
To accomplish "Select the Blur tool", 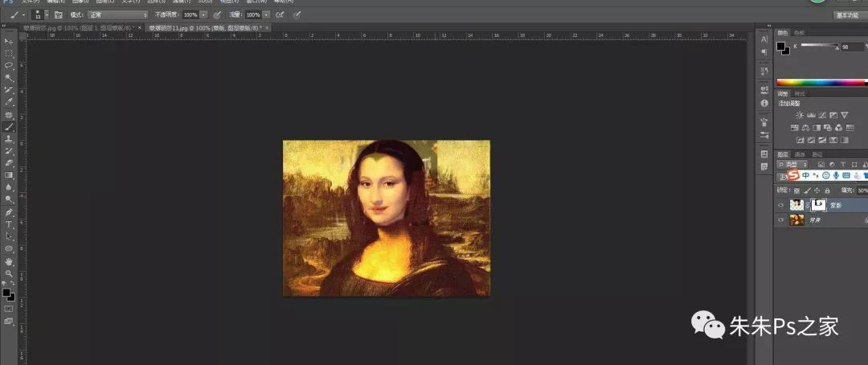I will 9,187.
